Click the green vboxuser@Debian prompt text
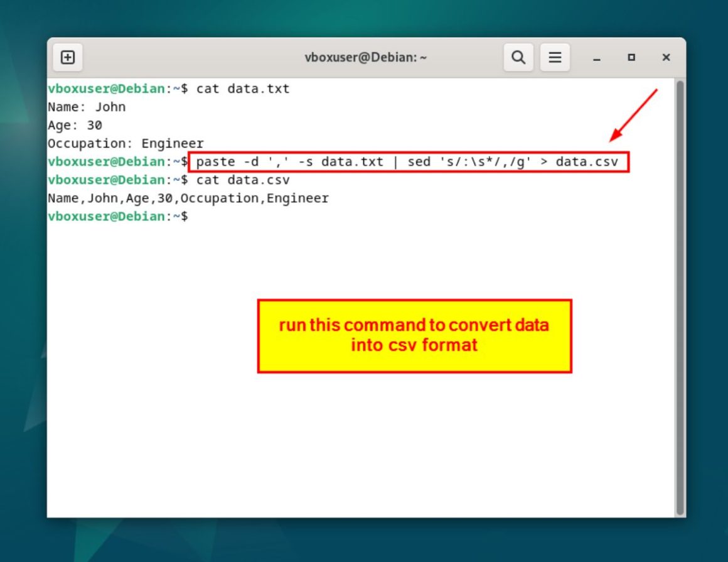This screenshot has height=562, width=728. coord(100,89)
